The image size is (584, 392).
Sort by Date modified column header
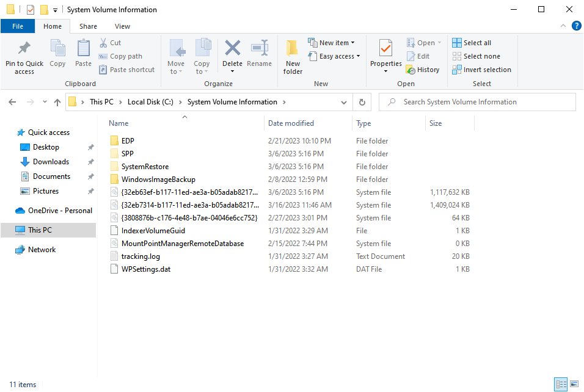[291, 123]
